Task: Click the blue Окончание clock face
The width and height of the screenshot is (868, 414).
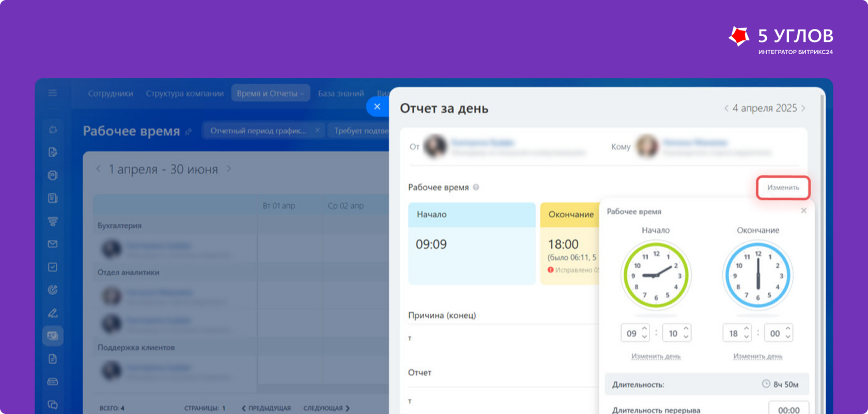Action: tap(757, 275)
